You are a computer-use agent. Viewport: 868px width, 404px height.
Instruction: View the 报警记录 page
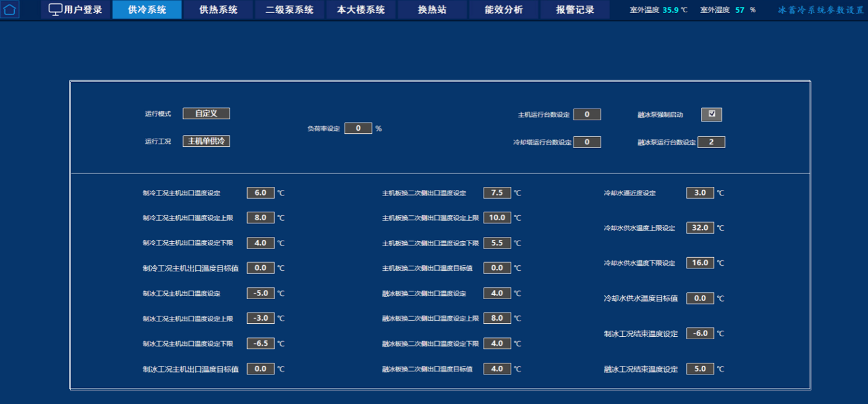click(x=575, y=10)
